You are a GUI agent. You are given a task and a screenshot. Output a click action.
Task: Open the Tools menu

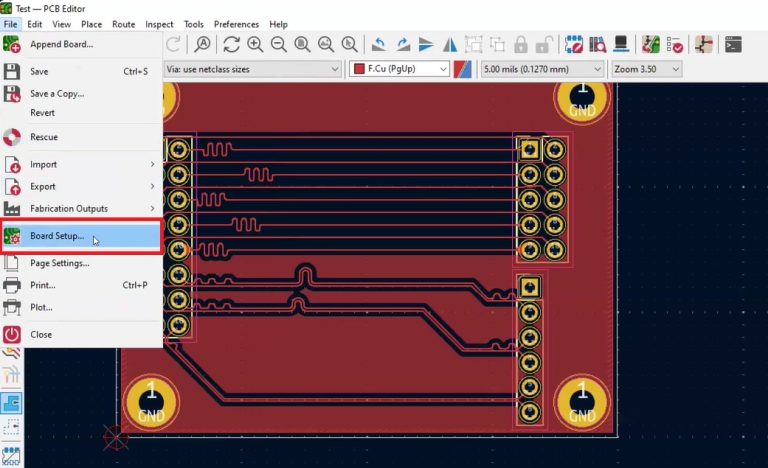click(193, 24)
